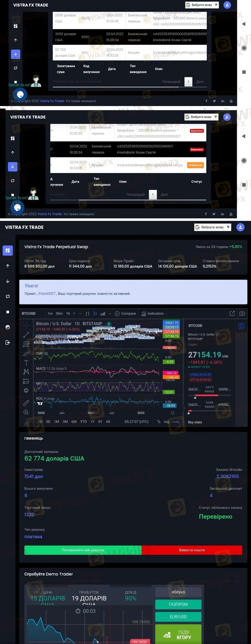The height and width of the screenshot is (644, 251).
Task: Collapse the BTCUSD side panel arrow
Action: pyautogui.click(x=184, y=408)
